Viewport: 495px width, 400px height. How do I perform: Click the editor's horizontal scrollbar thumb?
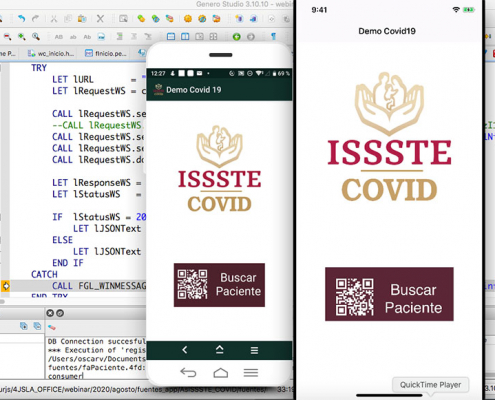[x=2, y=301]
